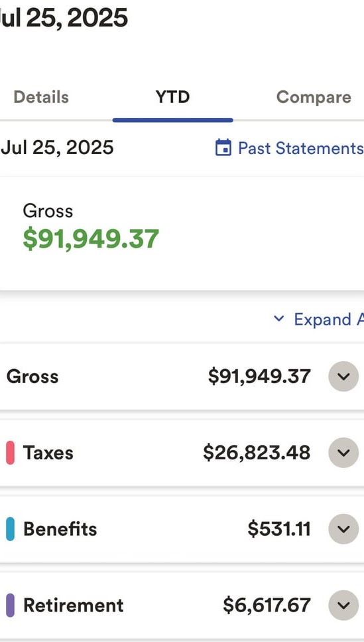Click the Benefits amount $531.11

pos(279,528)
